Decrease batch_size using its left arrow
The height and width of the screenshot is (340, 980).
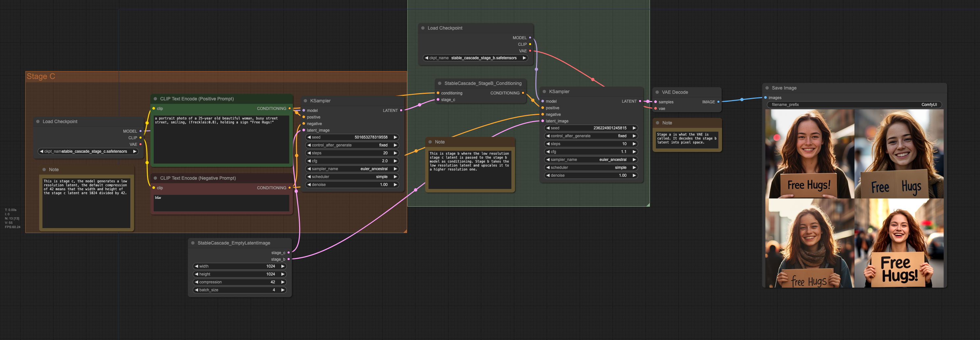(196, 290)
